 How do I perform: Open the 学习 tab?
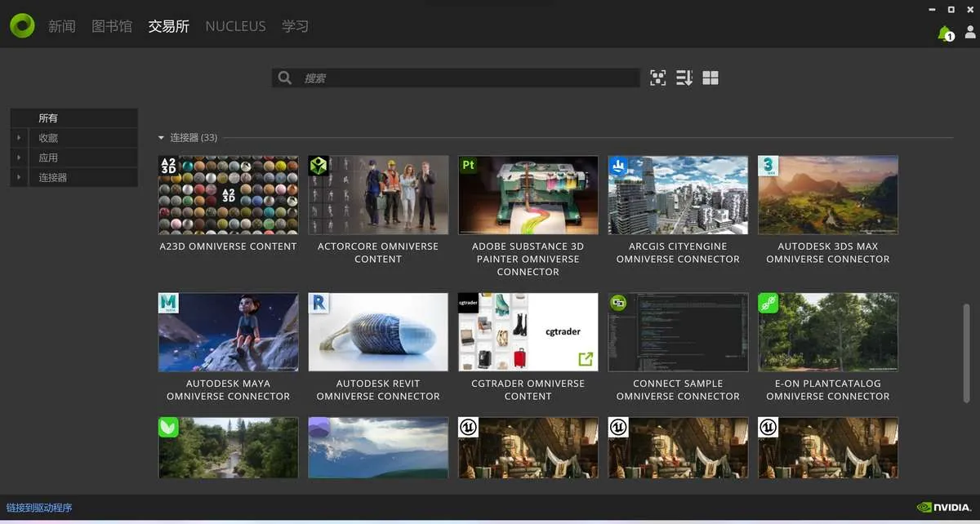pyautogui.click(x=296, y=26)
